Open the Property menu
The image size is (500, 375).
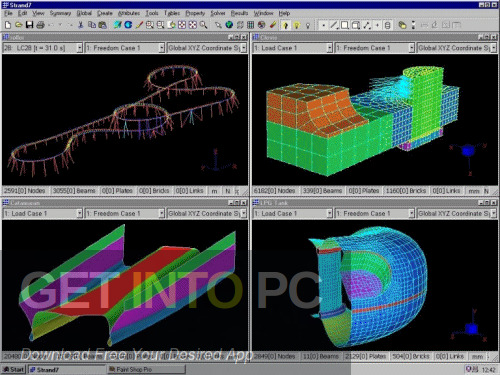tap(195, 13)
